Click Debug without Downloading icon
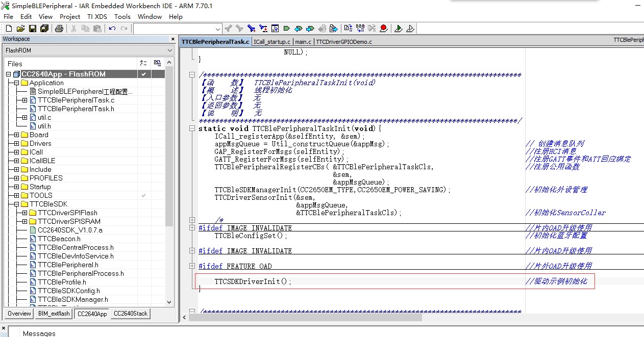The height and width of the screenshot is (337, 644). point(410,29)
